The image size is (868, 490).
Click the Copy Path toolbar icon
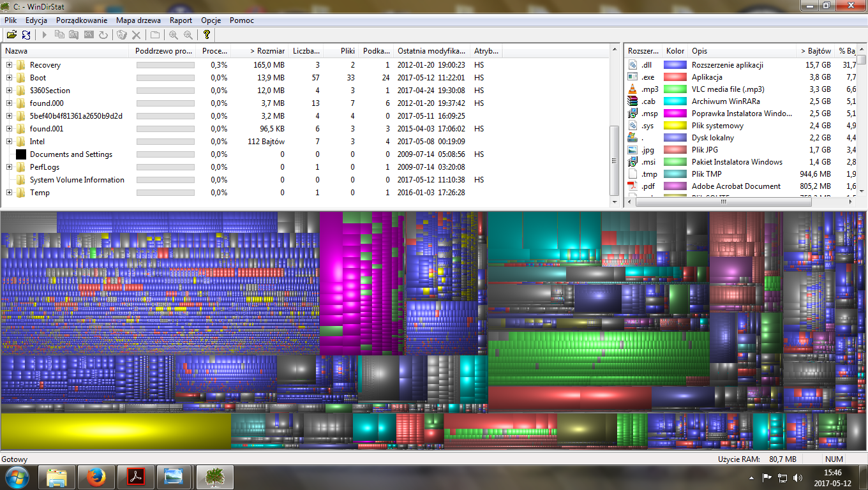click(59, 35)
